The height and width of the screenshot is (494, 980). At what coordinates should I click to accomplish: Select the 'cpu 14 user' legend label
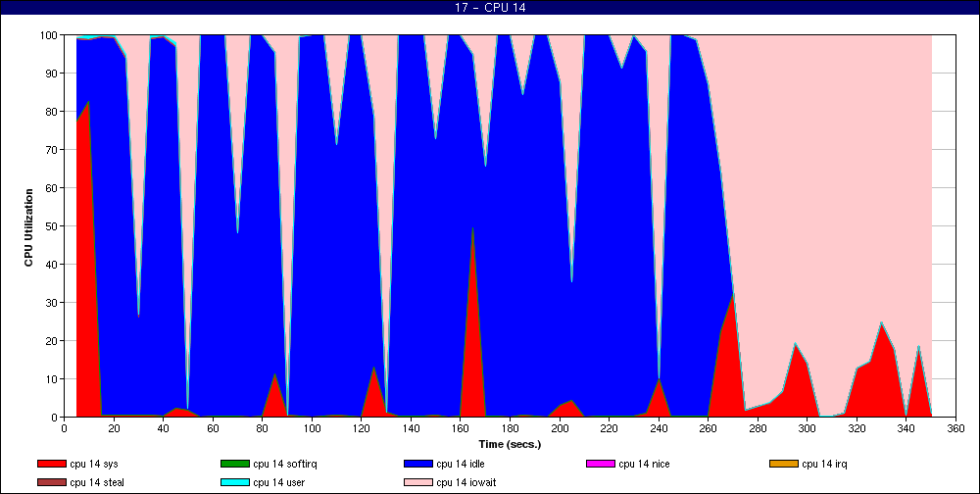(278, 483)
